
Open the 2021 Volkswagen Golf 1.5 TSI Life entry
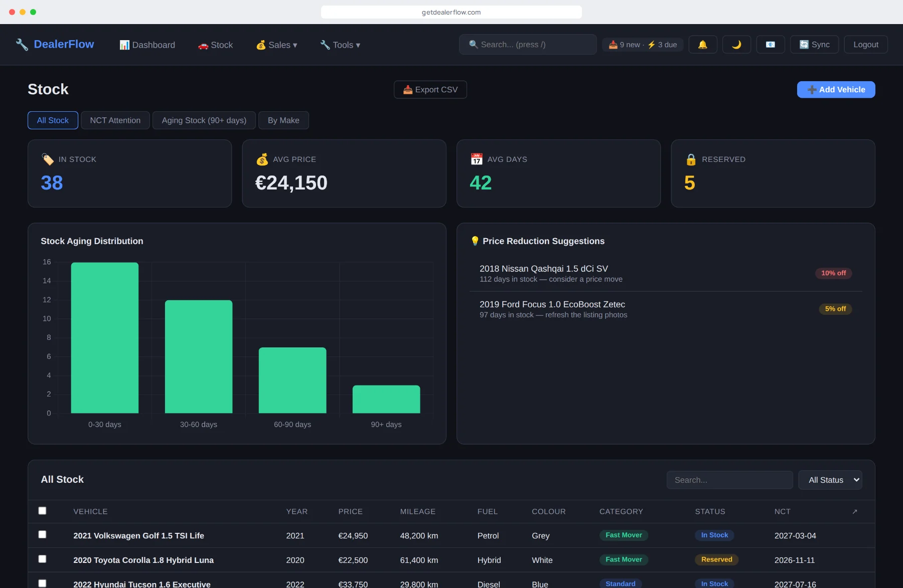tap(139, 536)
